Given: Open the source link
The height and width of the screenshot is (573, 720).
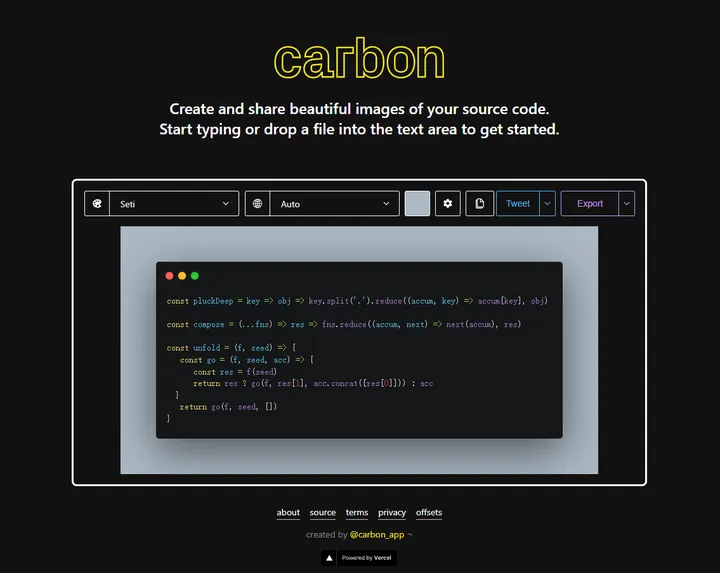Looking at the screenshot, I should 322,512.
